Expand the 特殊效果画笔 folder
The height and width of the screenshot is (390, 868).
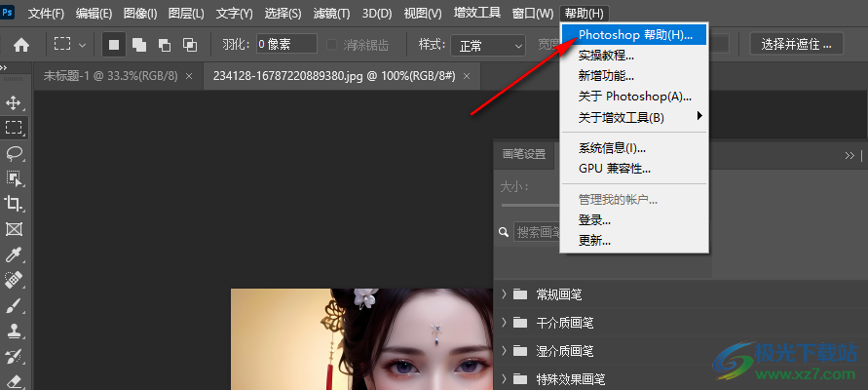pyautogui.click(x=504, y=379)
